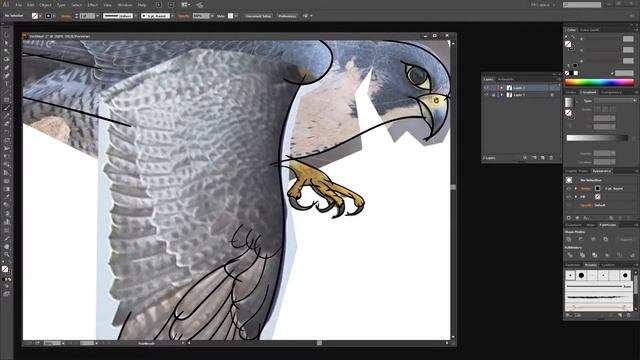Click the Minus Front shape mode icon
Screen dimensions: 640x360
[x=581, y=239]
